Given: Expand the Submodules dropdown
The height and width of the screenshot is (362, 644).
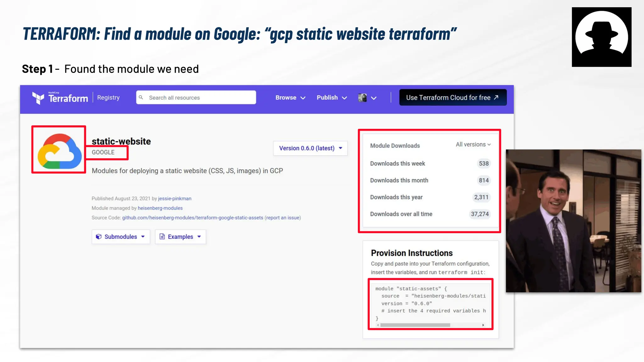Looking at the screenshot, I should (121, 237).
